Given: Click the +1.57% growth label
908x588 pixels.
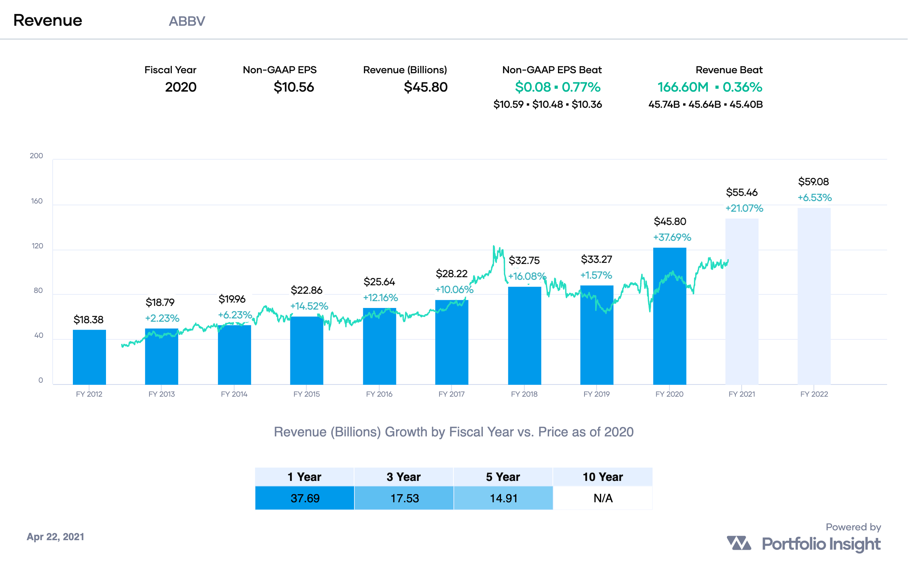Looking at the screenshot, I should click(596, 275).
